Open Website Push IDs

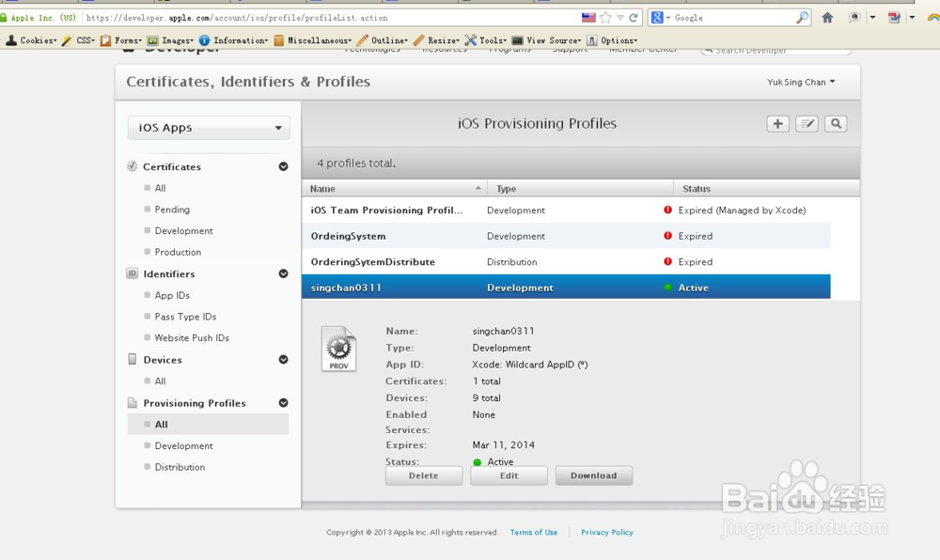(x=192, y=338)
